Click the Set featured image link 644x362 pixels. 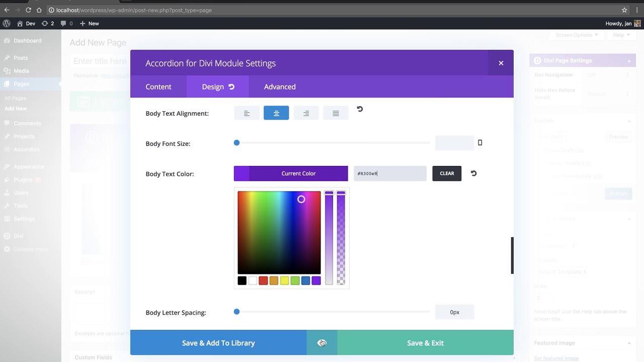pos(556,358)
